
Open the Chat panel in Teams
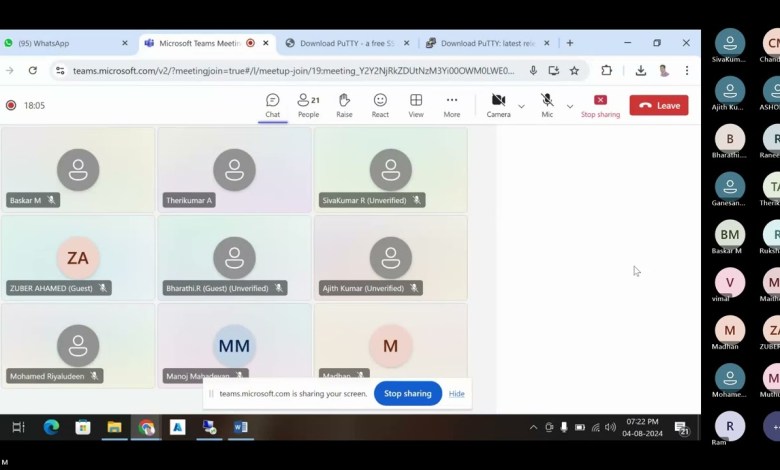[x=273, y=105]
